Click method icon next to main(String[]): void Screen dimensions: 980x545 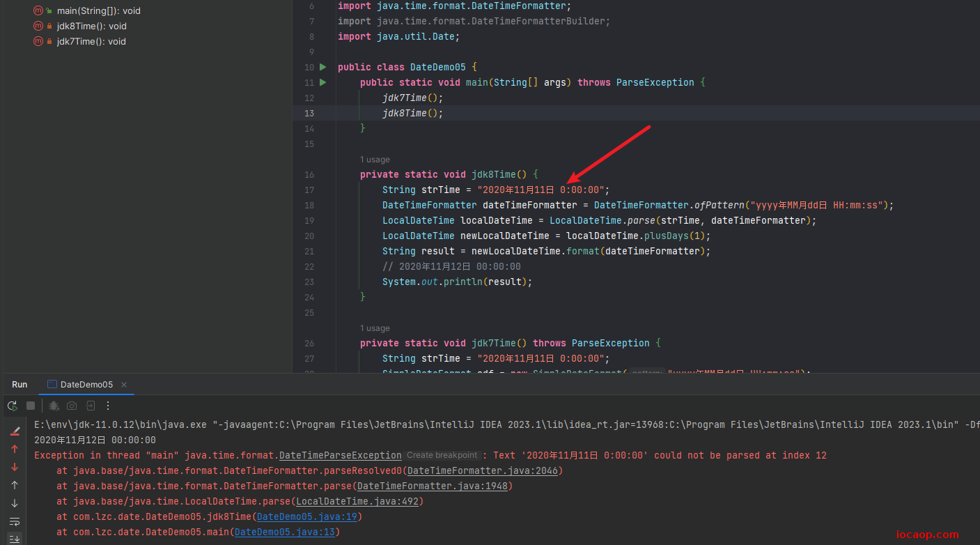click(x=38, y=10)
